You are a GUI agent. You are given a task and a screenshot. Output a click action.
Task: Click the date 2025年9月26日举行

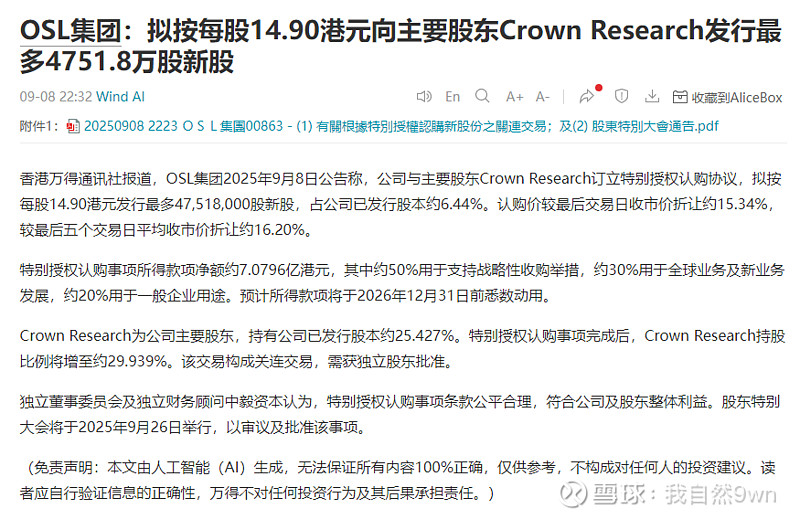[x=145, y=427]
